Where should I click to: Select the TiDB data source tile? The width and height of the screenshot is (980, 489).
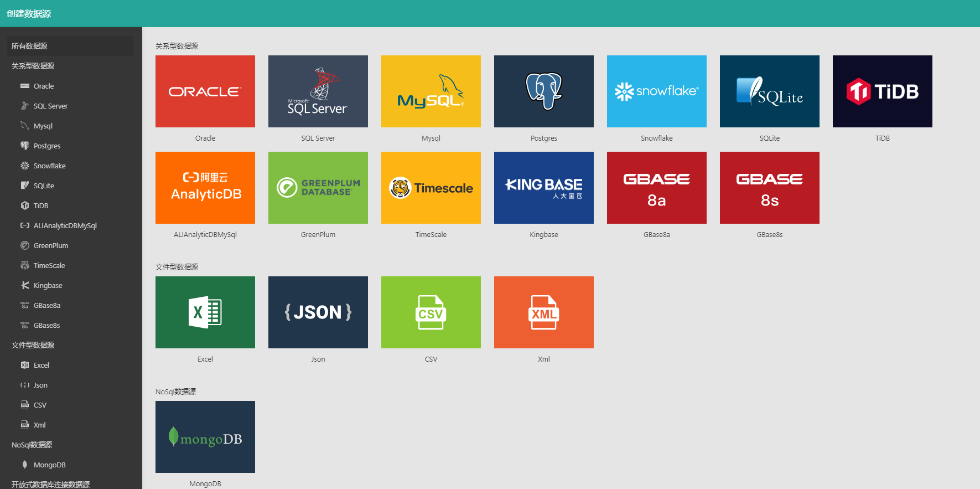pyautogui.click(x=883, y=91)
